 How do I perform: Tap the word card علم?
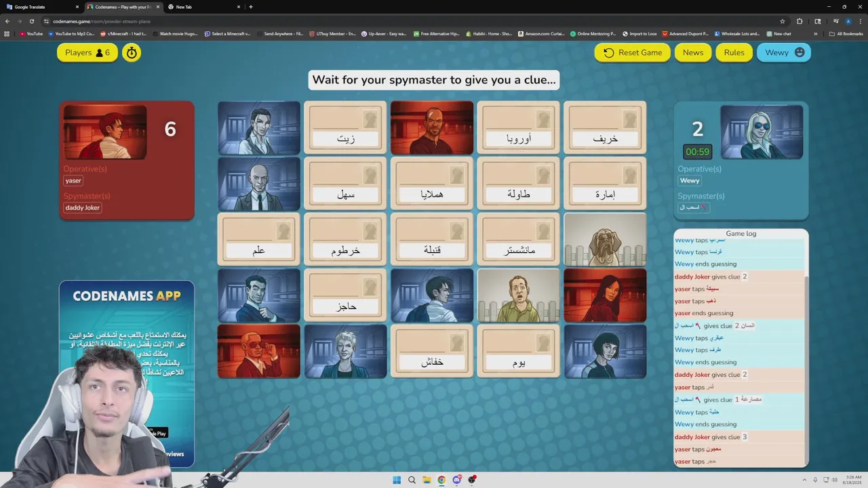coord(259,239)
